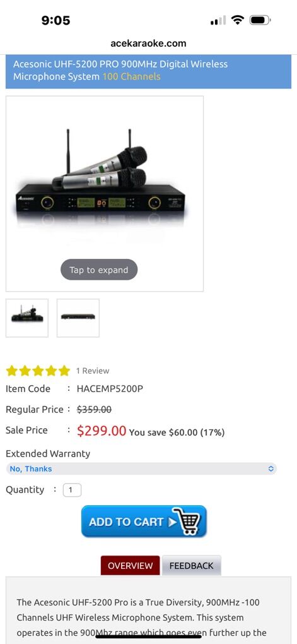The height and width of the screenshot is (644, 297).
Task: Click the fifth yellow rating star
Action: point(64,371)
